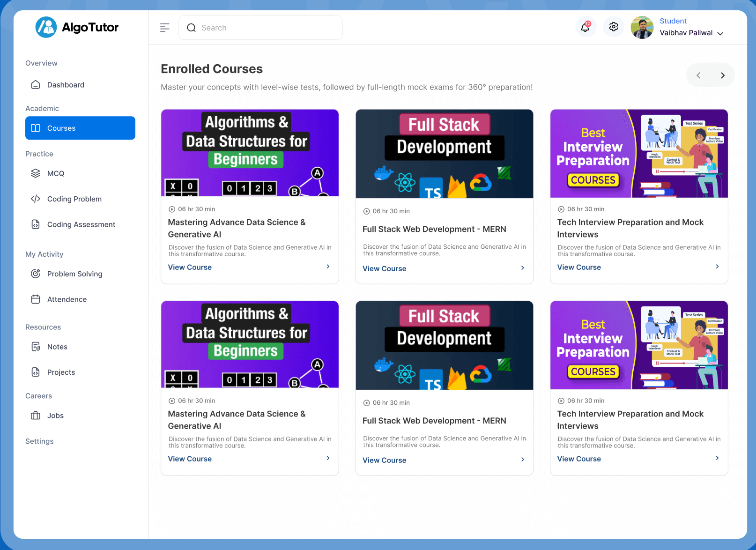Go to Coding Problem page
The width and height of the screenshot is (756, 550).
click(74, 199)
